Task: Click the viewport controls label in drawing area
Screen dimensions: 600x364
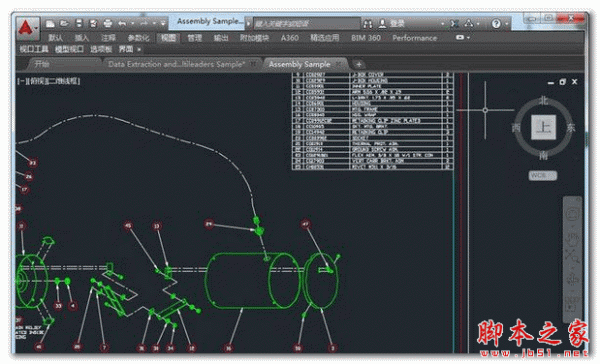Action: 49,81
